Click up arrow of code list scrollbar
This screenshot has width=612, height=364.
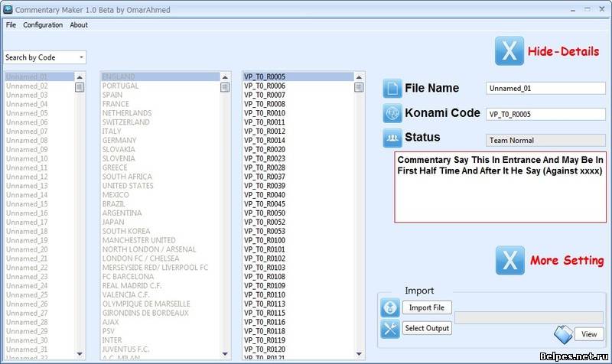pos(359,77)
